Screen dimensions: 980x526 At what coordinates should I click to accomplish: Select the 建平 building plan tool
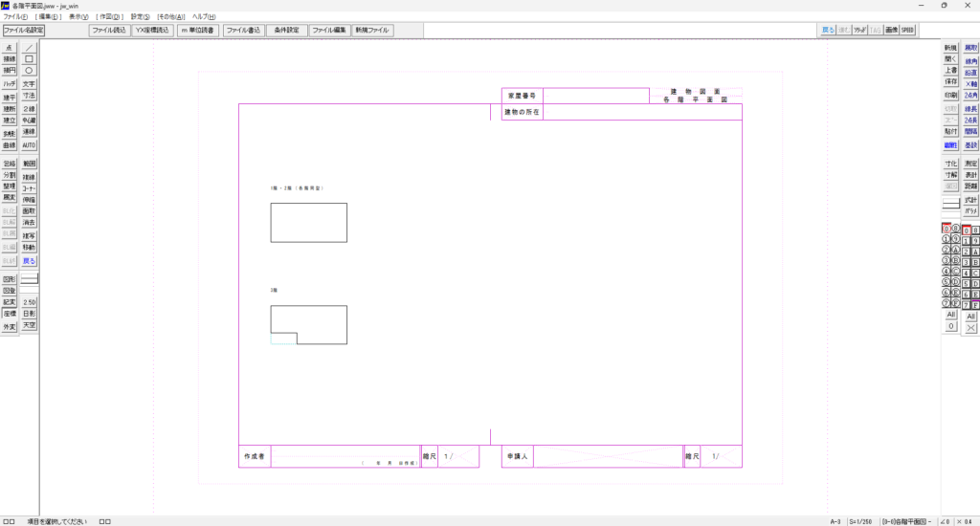pyautogui.click(x=9, y=98)
